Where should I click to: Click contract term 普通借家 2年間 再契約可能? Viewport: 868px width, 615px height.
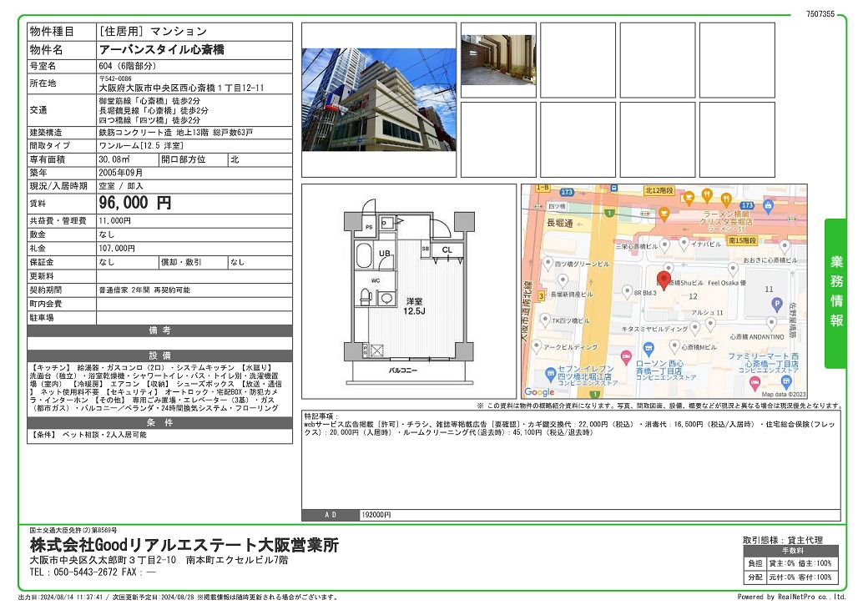click(144, 290)
